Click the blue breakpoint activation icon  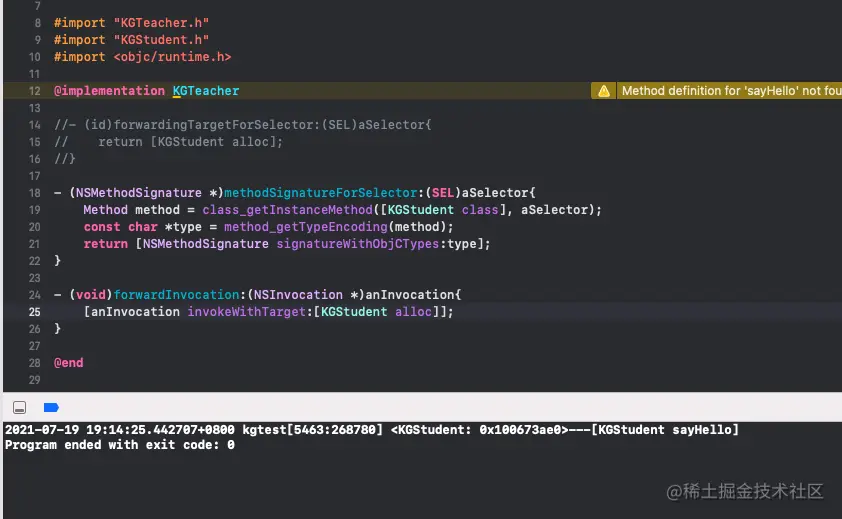[51, 408]
